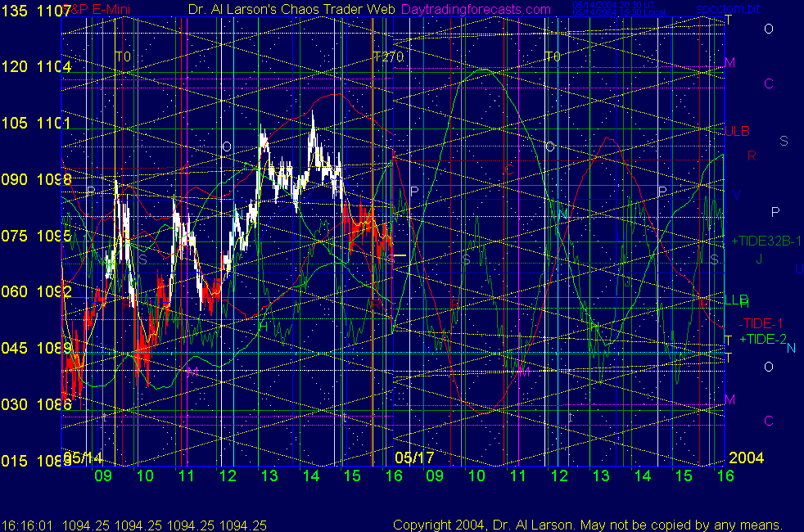Click the blue U label at right edge
This screenshot has width=804, height=532.
[799, 268]
